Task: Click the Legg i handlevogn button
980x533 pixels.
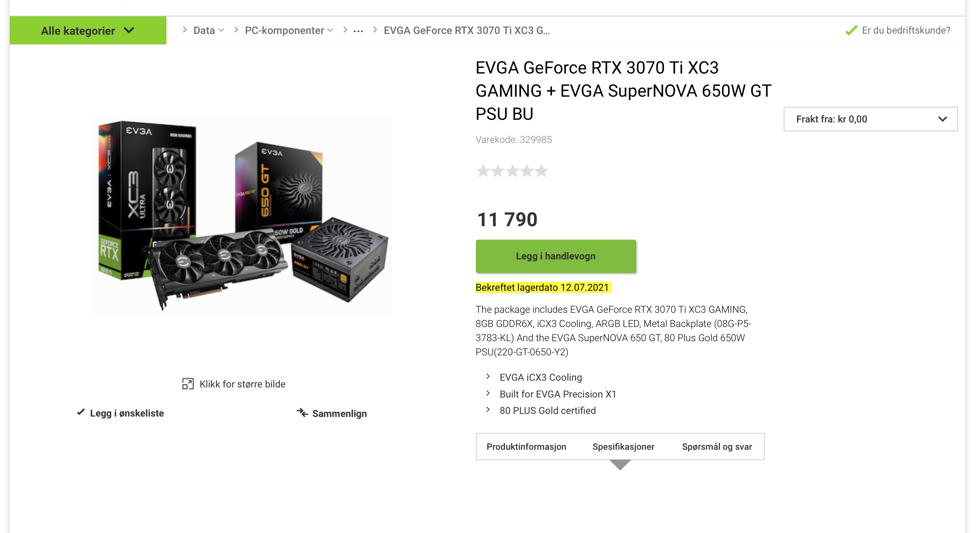Action: click(555, 256)
